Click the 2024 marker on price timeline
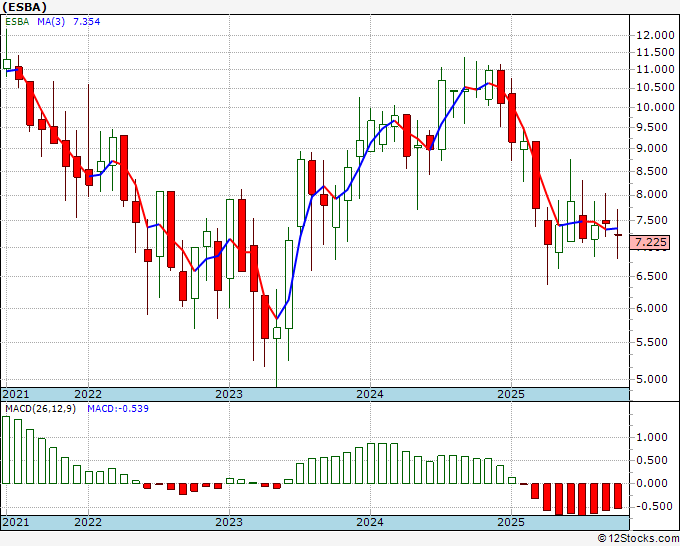680x546 pixels. coord(370,394)
